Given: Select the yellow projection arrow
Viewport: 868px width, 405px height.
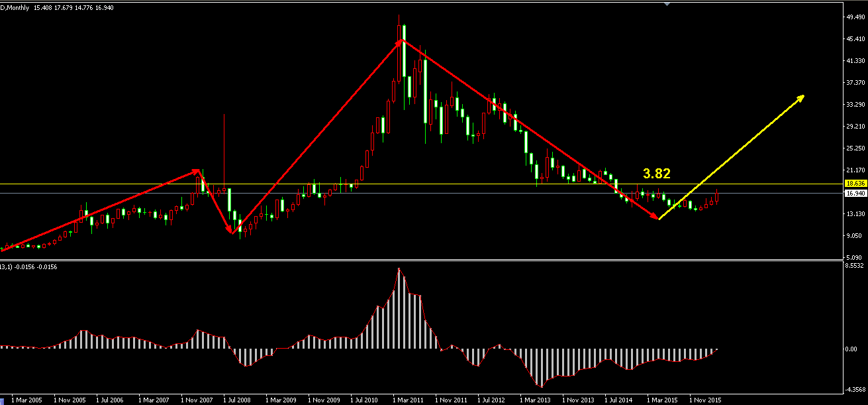Looking at the screenshot, I should tap(732, 157).
